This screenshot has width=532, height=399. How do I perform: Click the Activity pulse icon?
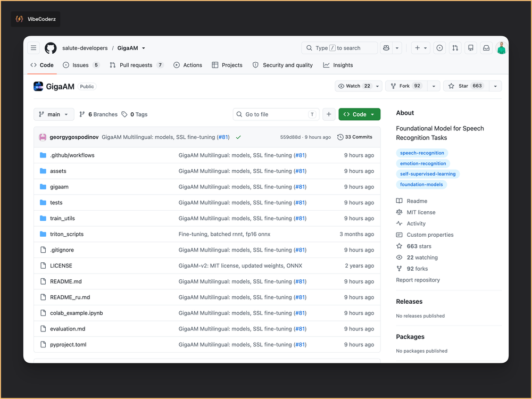click(400, 223)
